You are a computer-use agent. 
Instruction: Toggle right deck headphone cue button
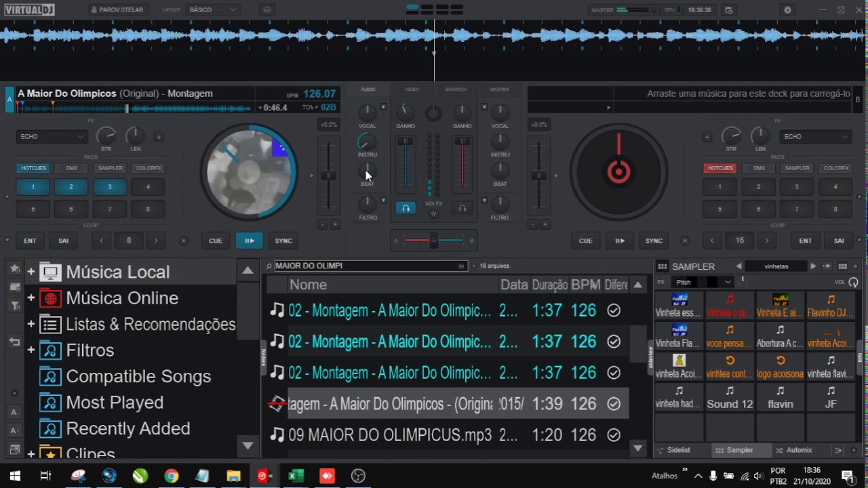(x=462, y=209)
